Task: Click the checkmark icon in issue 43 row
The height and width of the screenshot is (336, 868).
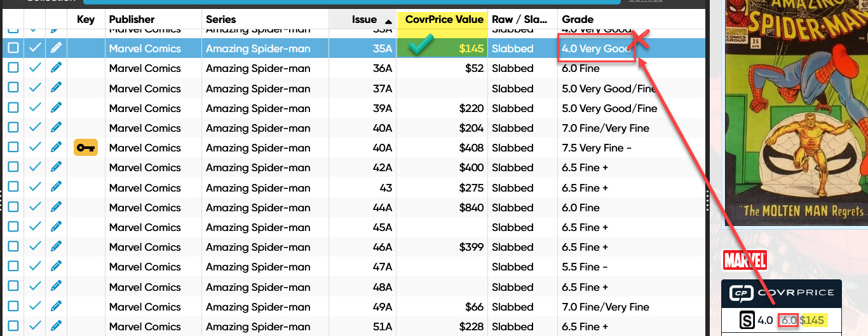Action: (x=35, y=188)
